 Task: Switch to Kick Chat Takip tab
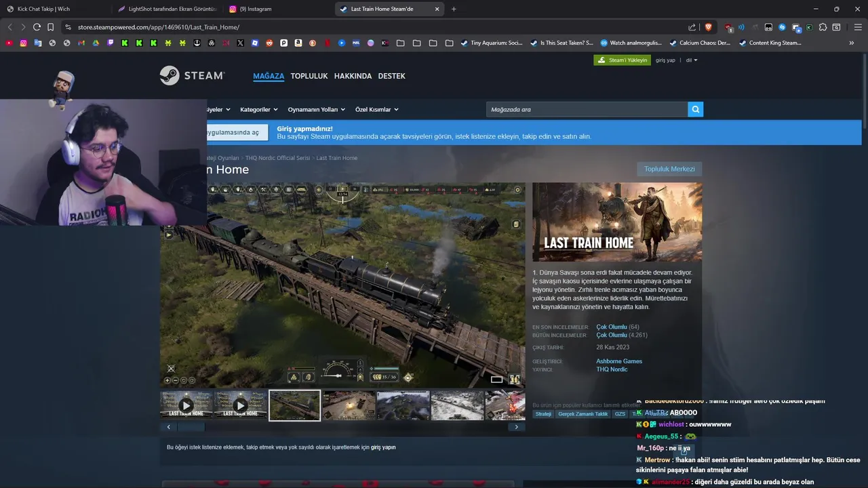point(54,9)
